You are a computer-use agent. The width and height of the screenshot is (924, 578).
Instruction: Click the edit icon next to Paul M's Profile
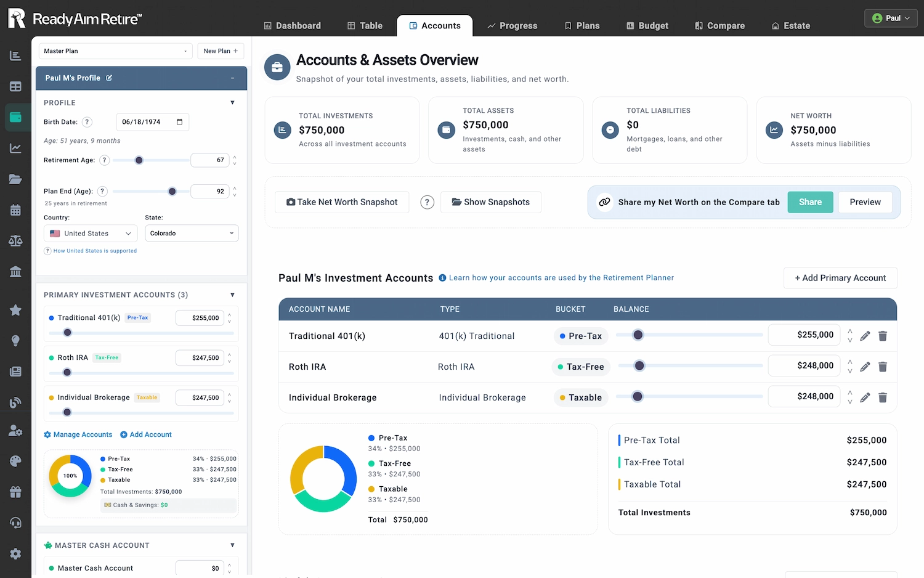pyautogui.click(x=109, y=78)
